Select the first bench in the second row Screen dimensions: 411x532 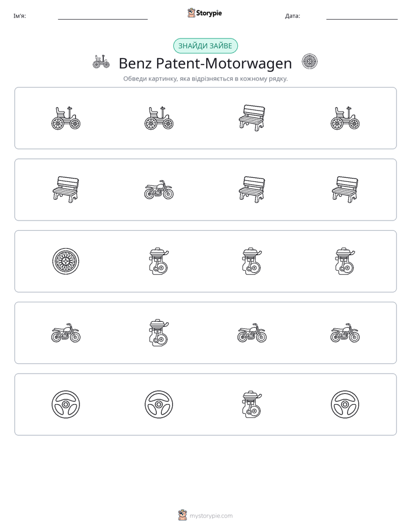pyautogui.click(x=66, y=189)
